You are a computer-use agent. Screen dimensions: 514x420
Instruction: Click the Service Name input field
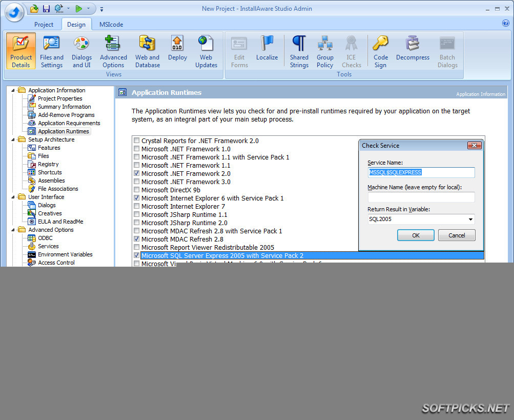pyautogui.click(x=421, y=173)
